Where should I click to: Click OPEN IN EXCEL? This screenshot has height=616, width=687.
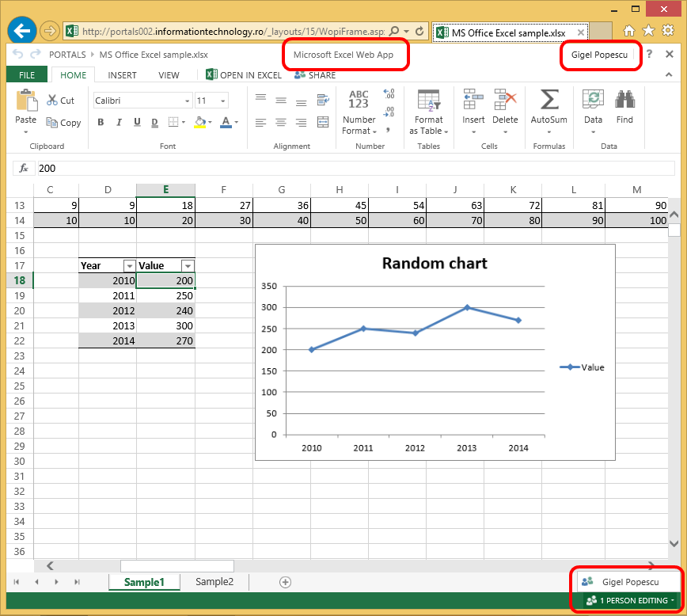244,75
